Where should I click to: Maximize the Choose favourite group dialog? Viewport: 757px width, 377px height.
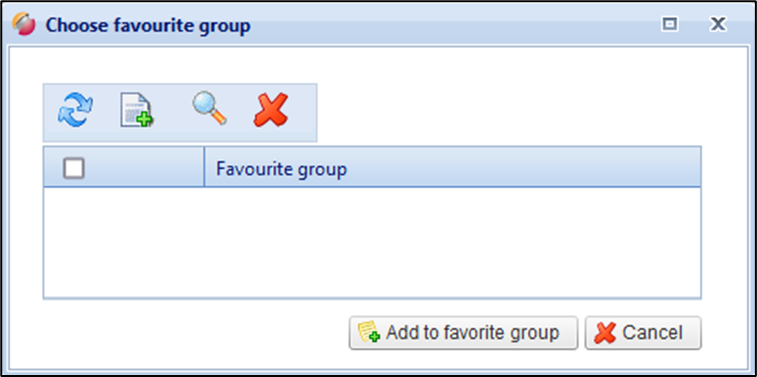click(x=670, y=24)
